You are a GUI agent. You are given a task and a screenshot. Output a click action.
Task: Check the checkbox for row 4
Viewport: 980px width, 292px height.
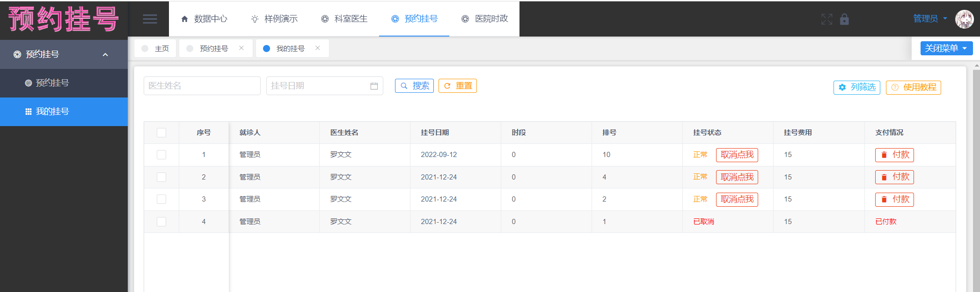point(161,222)
